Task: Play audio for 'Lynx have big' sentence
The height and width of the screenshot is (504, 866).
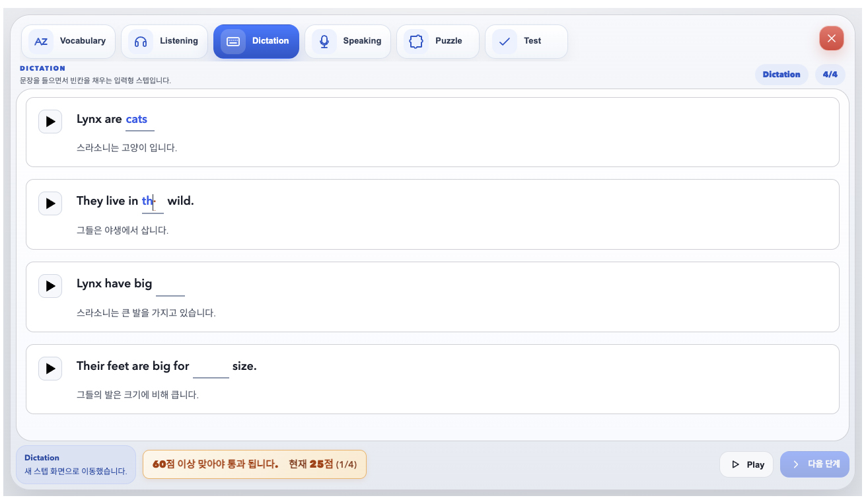Action: tap(50, 286)
